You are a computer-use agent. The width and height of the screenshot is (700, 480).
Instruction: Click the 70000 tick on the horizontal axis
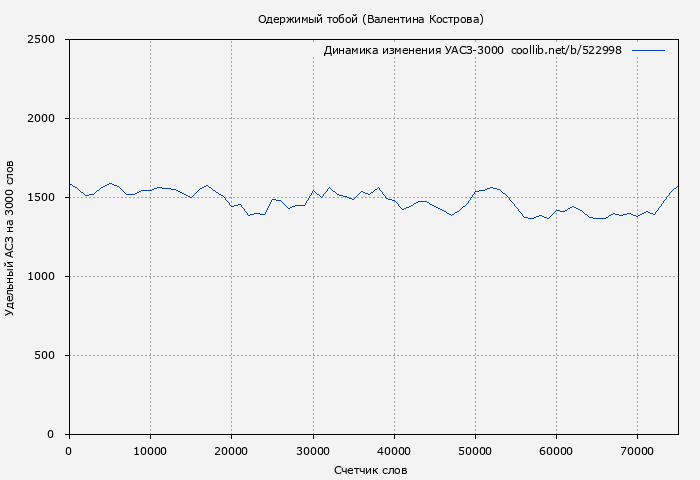point(638,452)
